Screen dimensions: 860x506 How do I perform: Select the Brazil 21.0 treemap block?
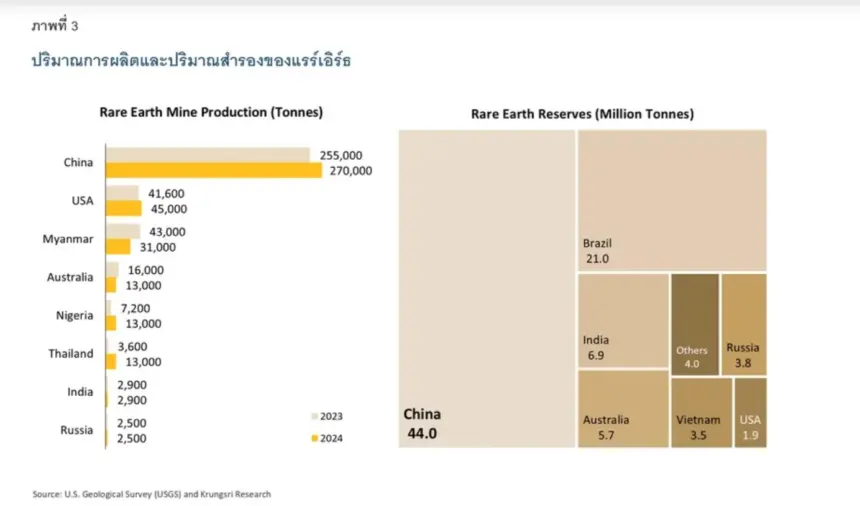coord(672,201)
